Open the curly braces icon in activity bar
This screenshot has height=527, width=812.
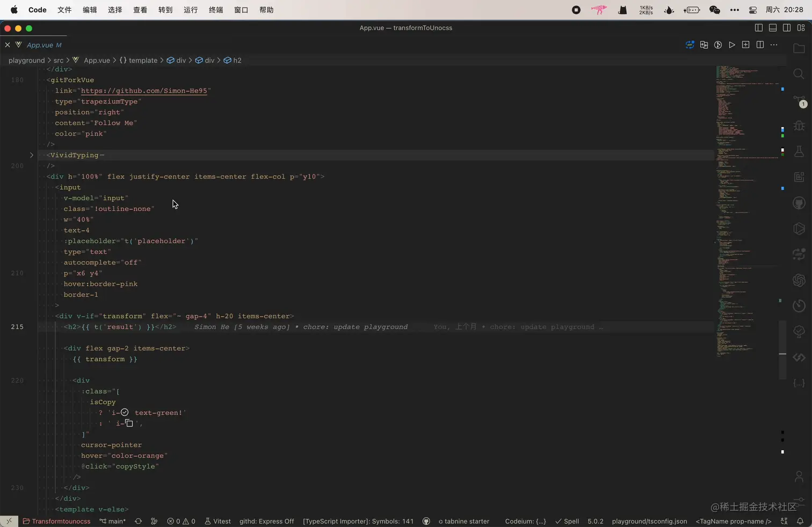click(799, 383)
